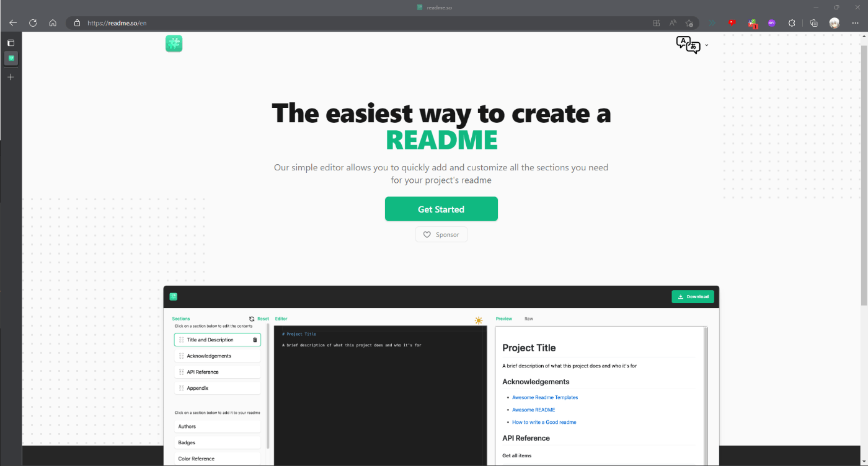
Task: Open the Extensions puzzle icon
Action: [792, 23]
